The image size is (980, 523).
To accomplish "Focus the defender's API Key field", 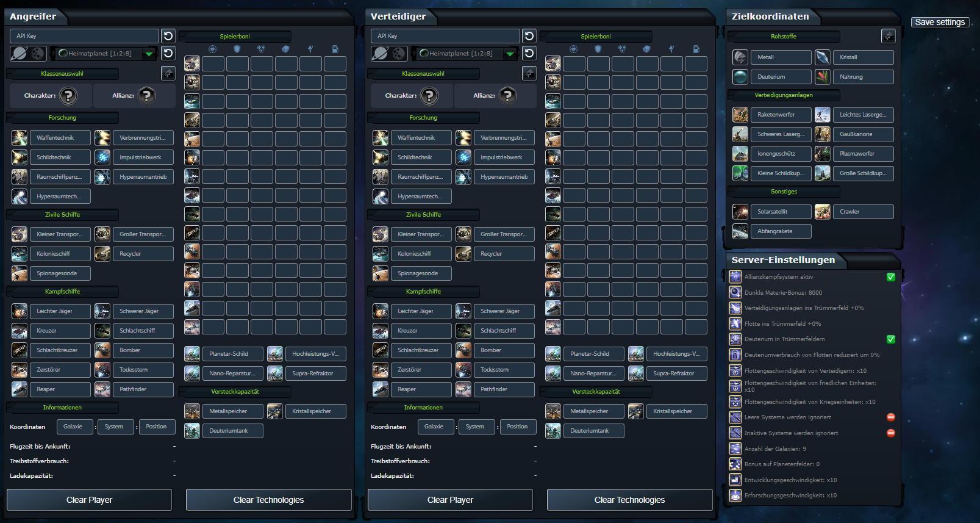I will coord(445,36).
